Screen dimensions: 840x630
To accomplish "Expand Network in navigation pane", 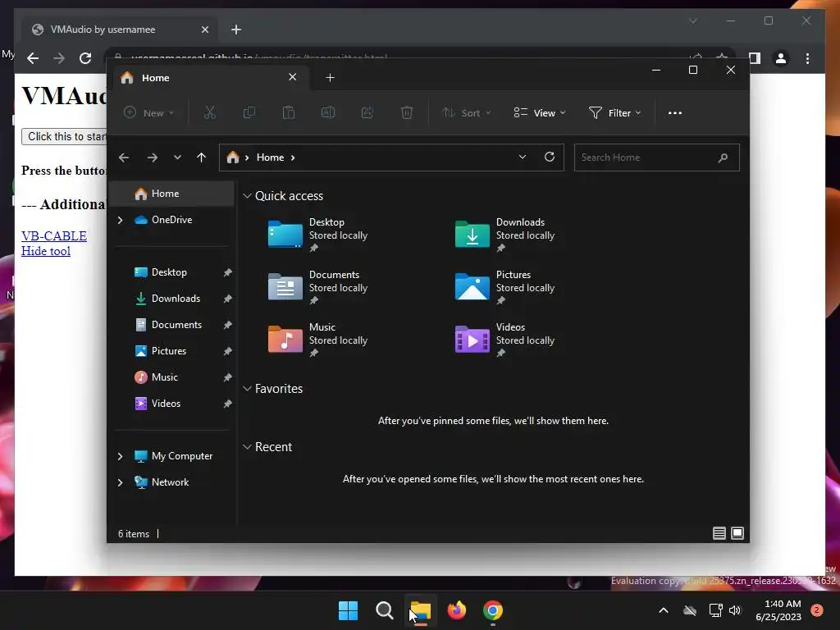I will click(x=120, y=482).
